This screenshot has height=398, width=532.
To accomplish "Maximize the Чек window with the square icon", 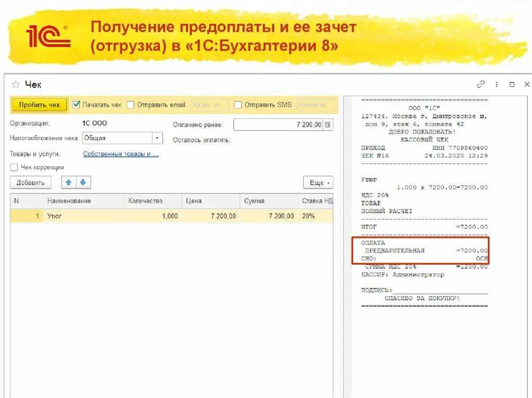I will [x=512, y=85].
